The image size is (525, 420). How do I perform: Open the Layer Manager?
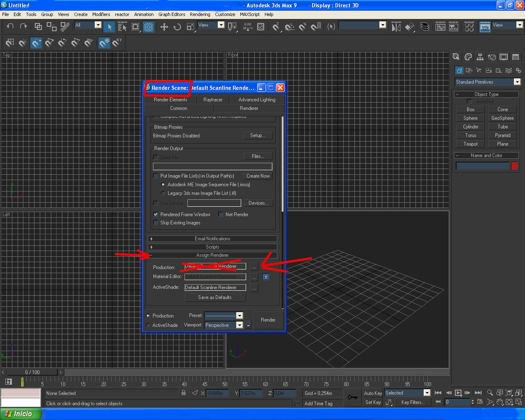click(x=425, y=27)
